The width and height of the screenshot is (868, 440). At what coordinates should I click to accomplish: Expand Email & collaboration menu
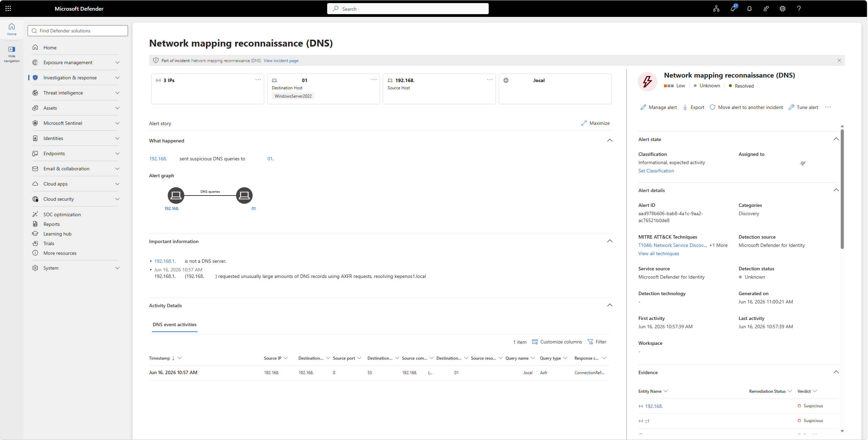pyautogui.click(x=117, y=169)
